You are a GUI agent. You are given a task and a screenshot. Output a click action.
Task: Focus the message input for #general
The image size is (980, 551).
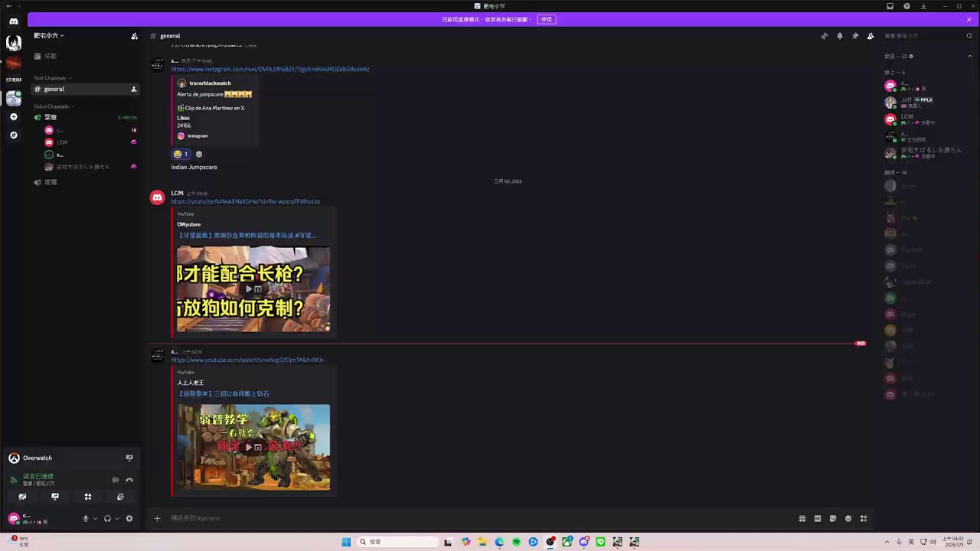(x=479, y=519)
